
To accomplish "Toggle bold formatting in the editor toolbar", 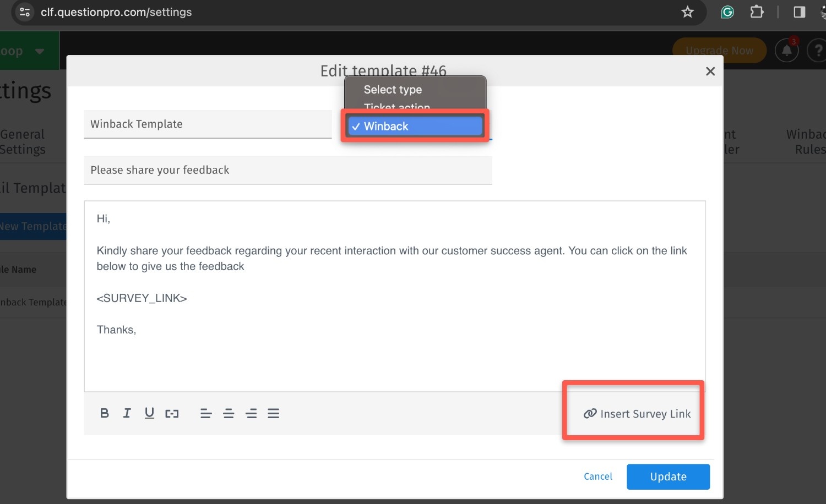I will pyautogui.click(x=105, y=413).
